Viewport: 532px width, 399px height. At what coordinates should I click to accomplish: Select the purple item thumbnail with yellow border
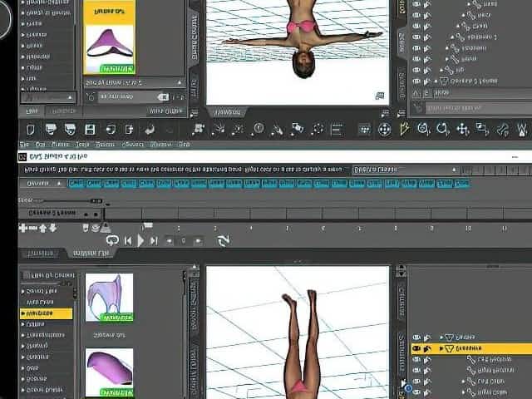[109, 38]
